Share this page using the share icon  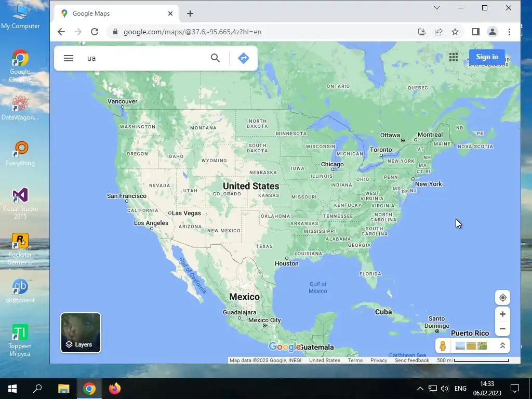[438, 32]
